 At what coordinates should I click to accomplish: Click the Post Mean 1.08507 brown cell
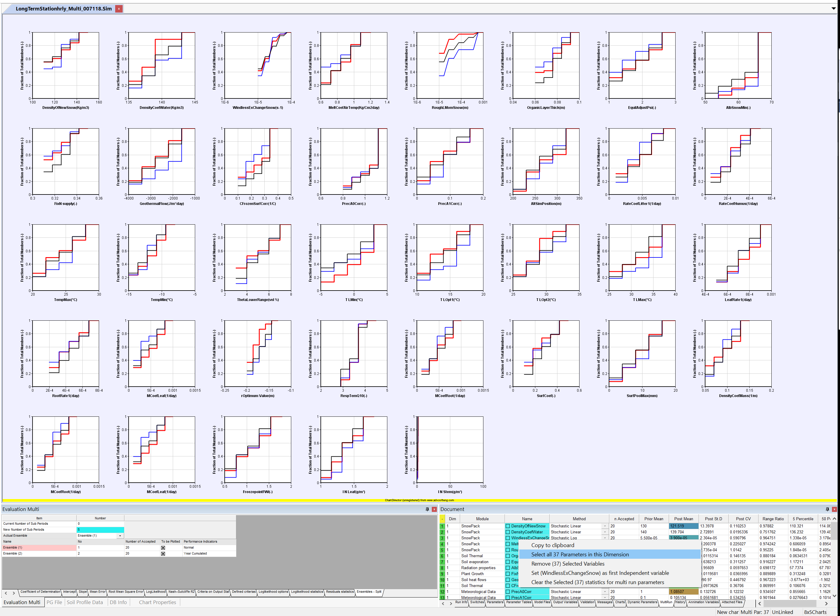click(x=683, y=592)
